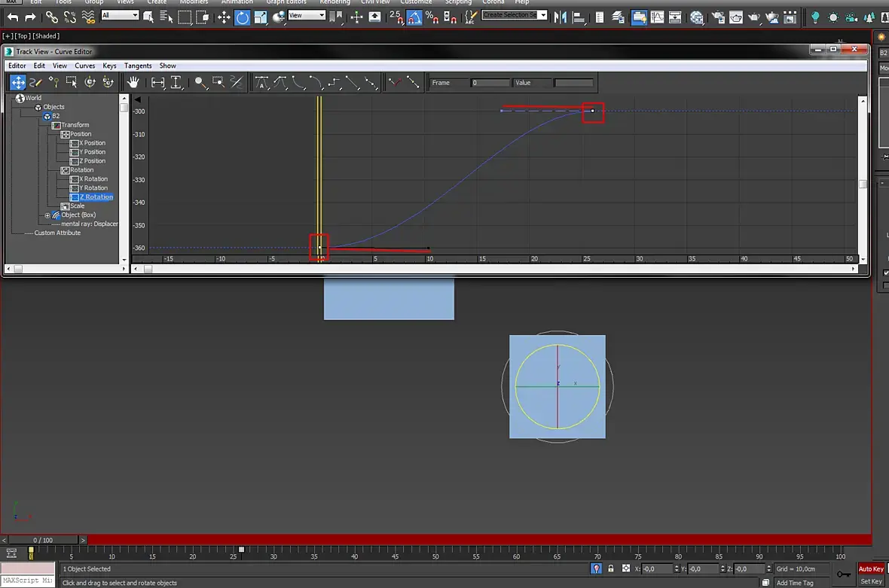Select the X Position track
The width and height of the screenshot is (889, 588).
pos(93,143)
